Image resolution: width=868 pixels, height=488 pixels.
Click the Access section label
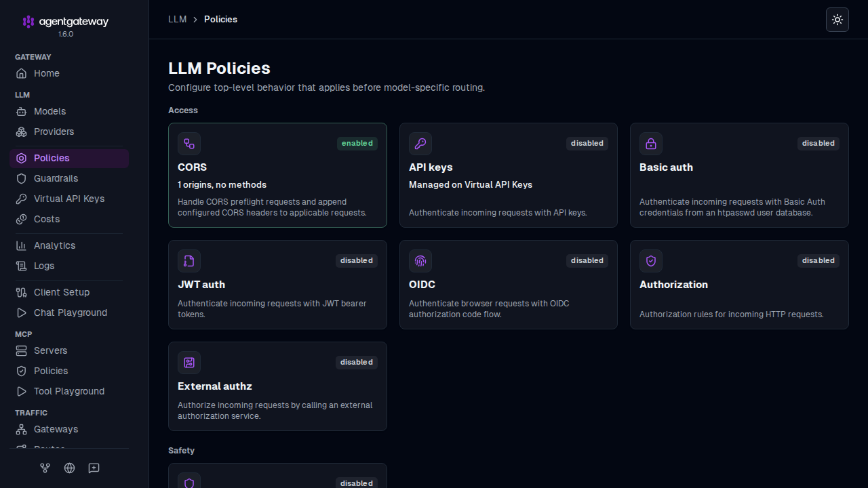tap(183, 110)
